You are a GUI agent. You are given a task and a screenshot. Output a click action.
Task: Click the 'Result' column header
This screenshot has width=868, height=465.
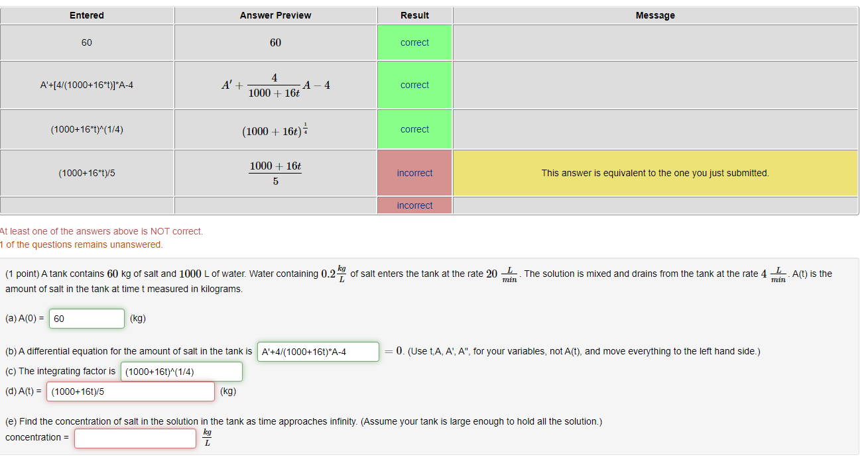tap(414, 15)
